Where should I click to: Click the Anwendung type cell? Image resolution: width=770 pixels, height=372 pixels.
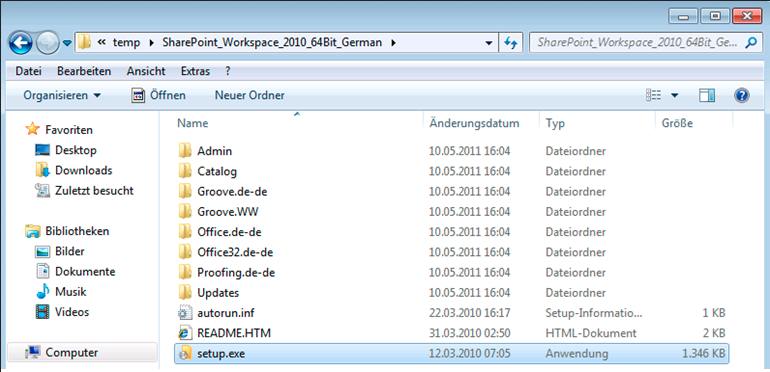[577, 353]
